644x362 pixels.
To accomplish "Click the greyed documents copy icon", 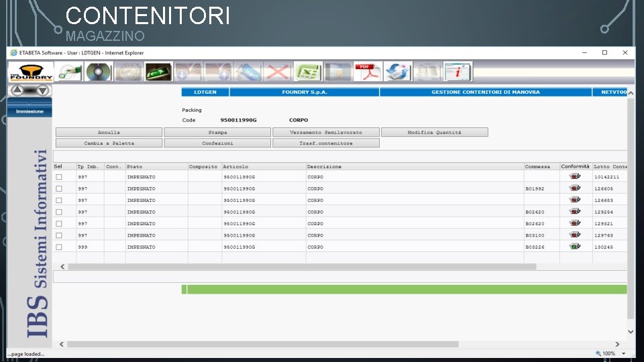I will click(x=427, y=72).
